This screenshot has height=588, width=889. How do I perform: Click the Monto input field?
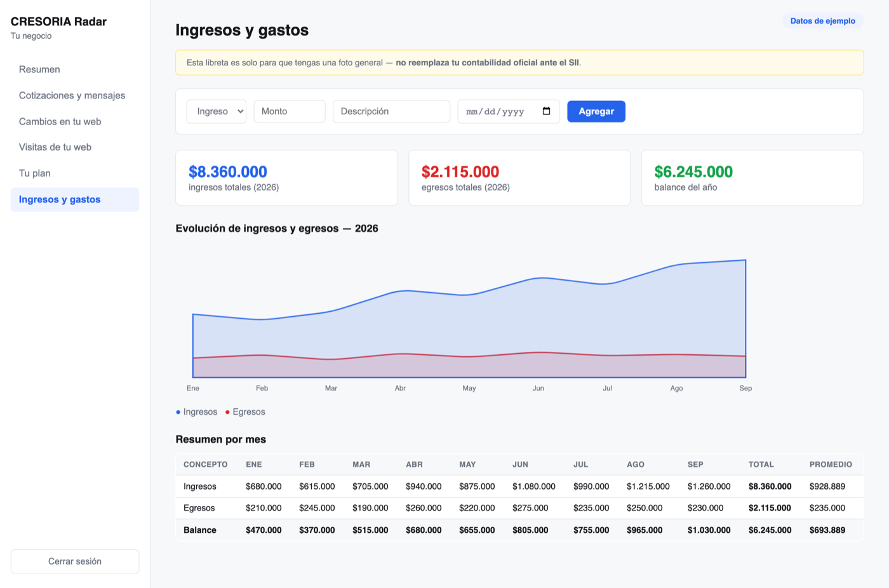(290, 111)
